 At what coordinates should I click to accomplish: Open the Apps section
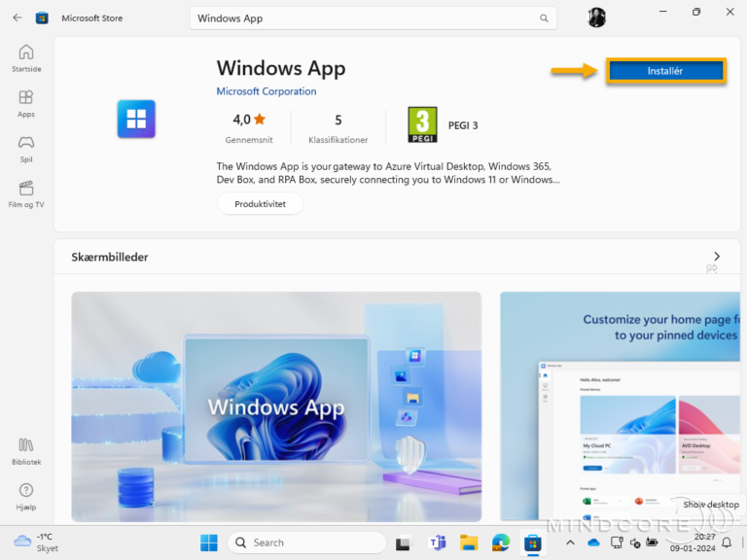click(x=26, y=103)
